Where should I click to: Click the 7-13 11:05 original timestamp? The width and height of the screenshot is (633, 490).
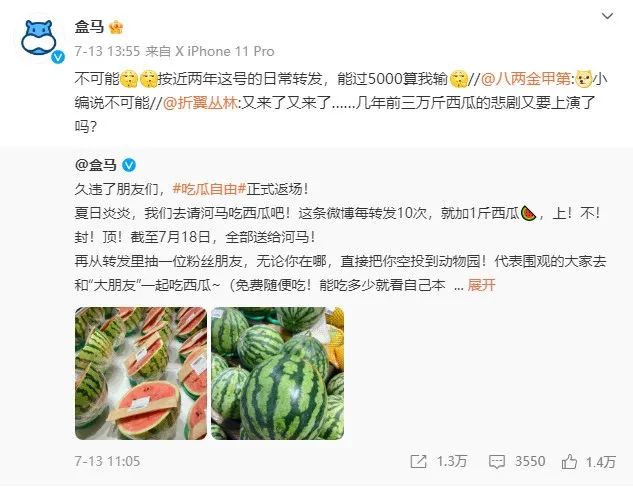pos(107,461)
